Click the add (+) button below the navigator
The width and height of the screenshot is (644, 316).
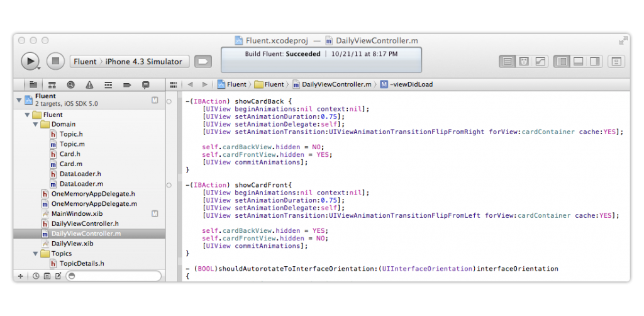21,276
